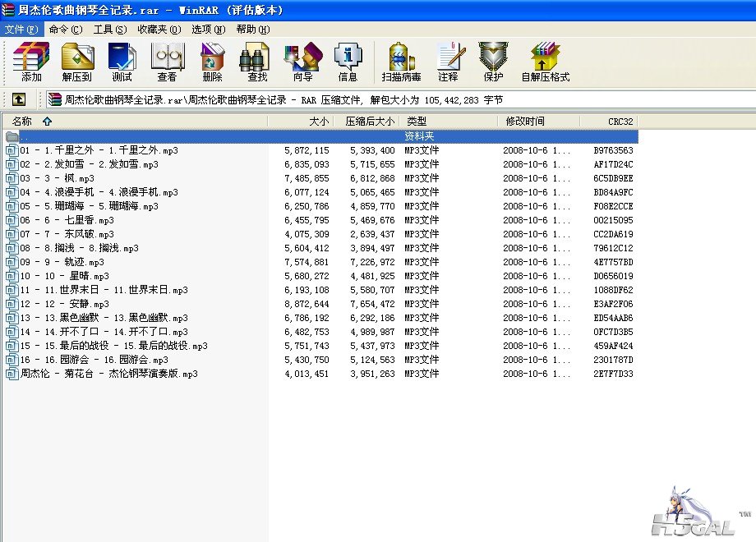Click the up-one-level folder button

18,99
